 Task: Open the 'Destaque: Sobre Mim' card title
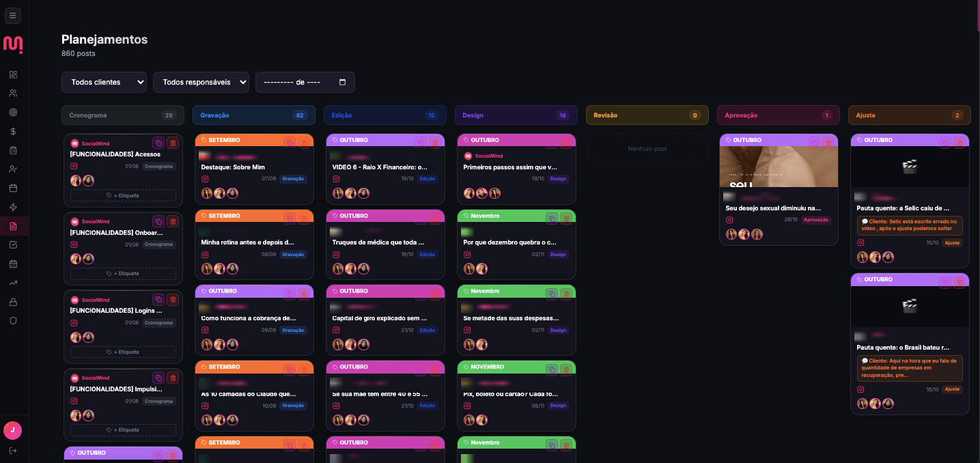click(x=233, y=167)
